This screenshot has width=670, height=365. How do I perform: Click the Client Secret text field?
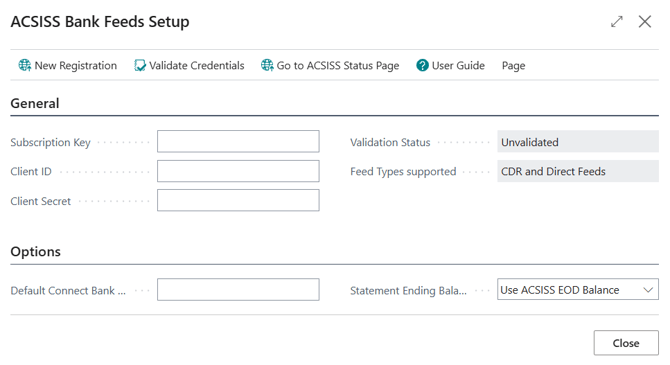pyautogui.click(x=238, y=200)
